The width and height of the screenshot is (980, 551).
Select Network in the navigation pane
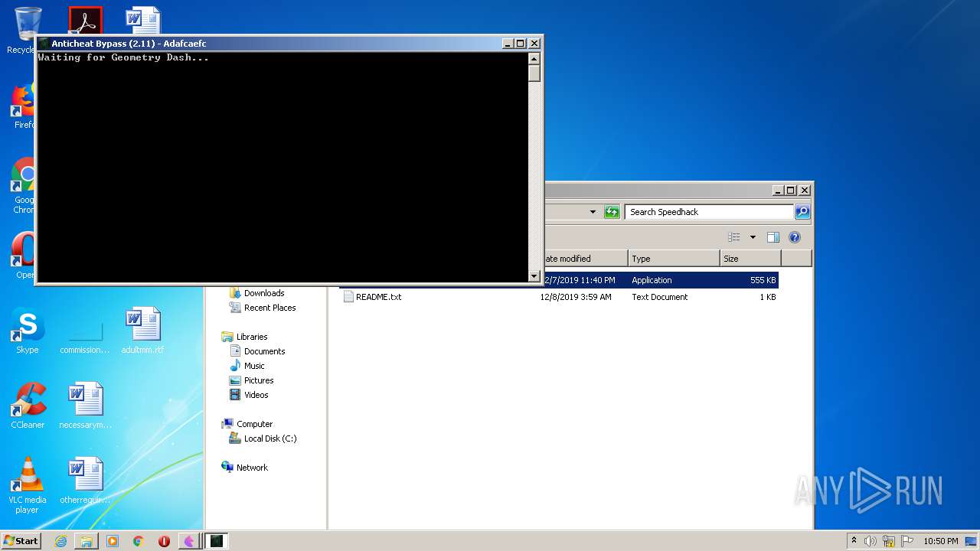coord(252,468)
